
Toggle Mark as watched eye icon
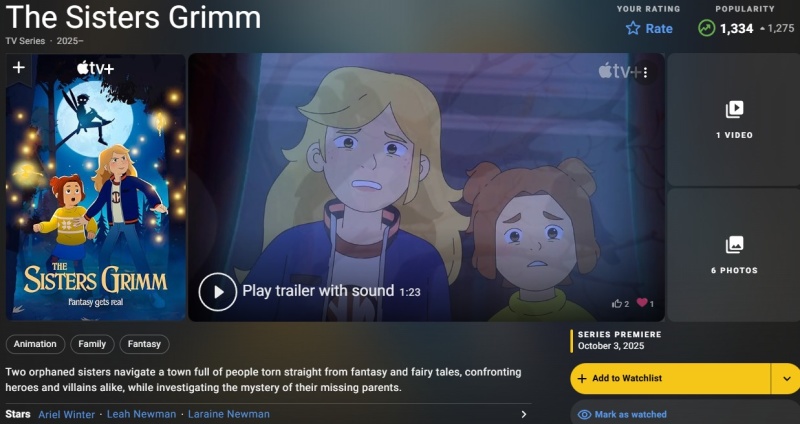click(x=585, y=415)
